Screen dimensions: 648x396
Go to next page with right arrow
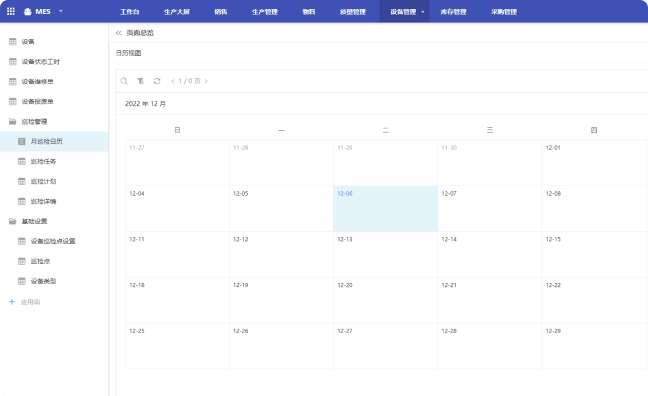pyautogui.click(x=206, y=81)
